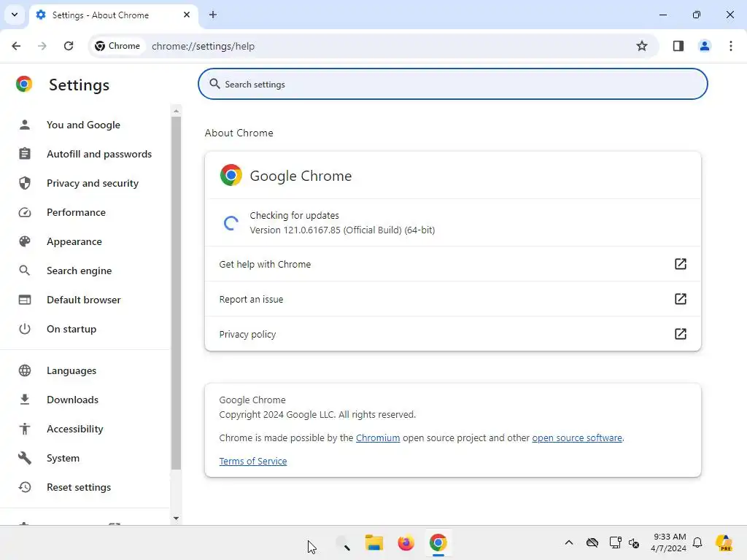Open the Terms of Service link
This screenshot has width=747, height=560.
(x=253, y=461)
